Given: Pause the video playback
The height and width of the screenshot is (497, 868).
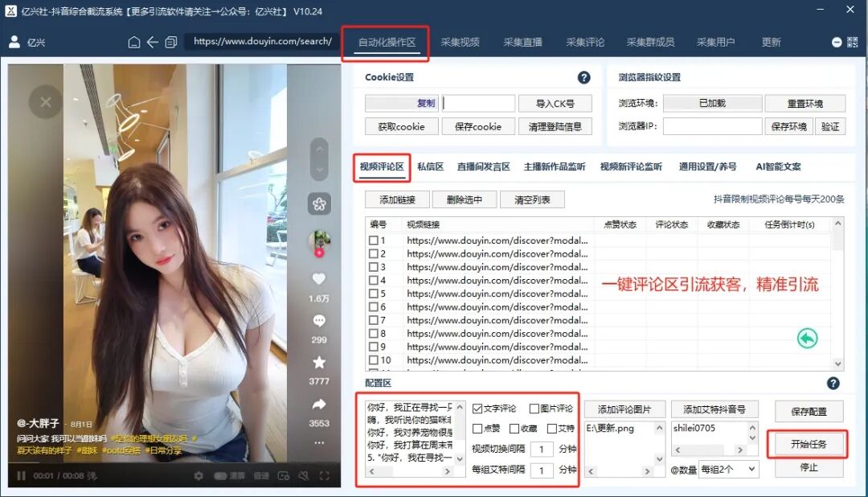Looking at the screenshot, I should tap(21, 475).
